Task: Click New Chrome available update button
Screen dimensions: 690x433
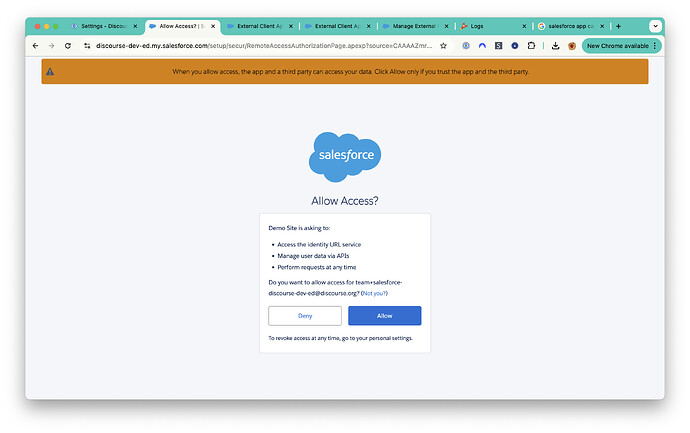Action: point(617,46)
